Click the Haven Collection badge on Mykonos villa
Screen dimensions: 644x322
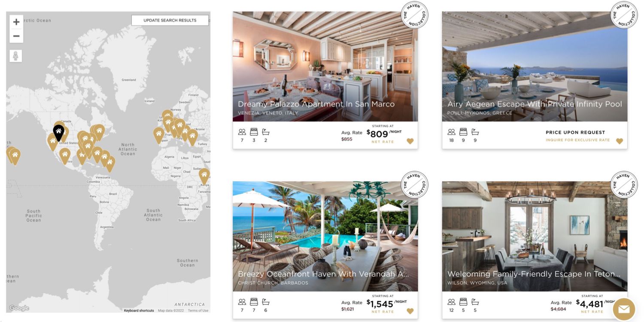click(624, 15)
